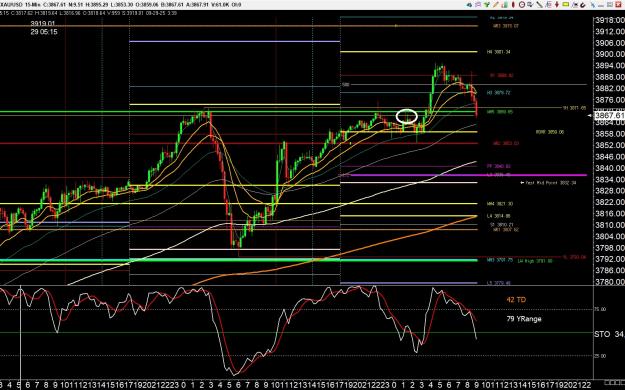Click the 3900.00 price axis label
The height and width of the screenshot is (390, 625).
pyautogui.click(x=609, y=54)
